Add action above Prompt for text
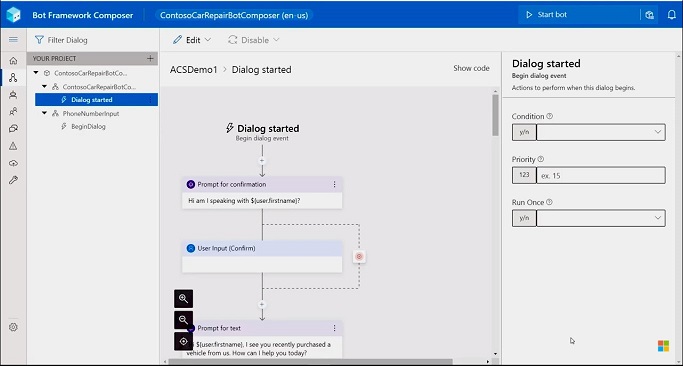This screenshot has height=366, width=683. (262, 305)
